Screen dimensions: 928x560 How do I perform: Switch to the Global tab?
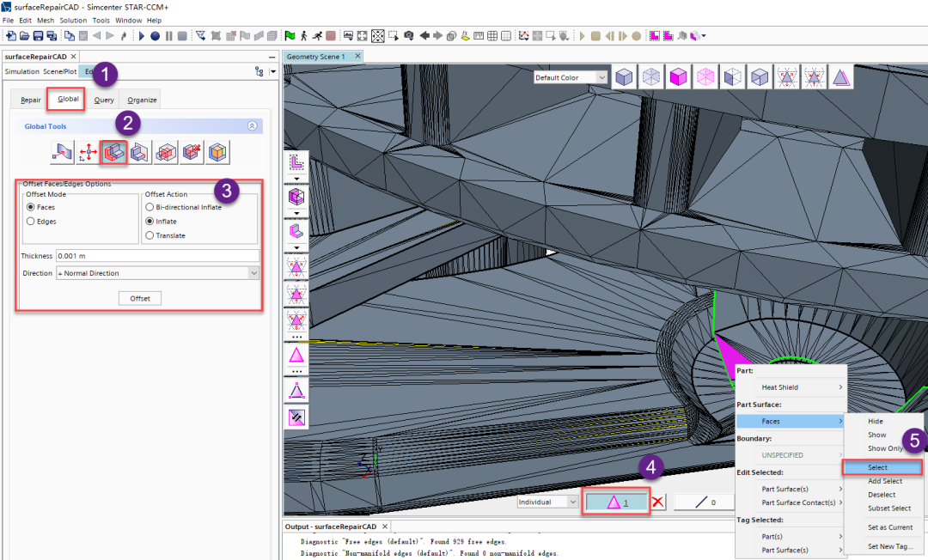click(x=68, y=99)
